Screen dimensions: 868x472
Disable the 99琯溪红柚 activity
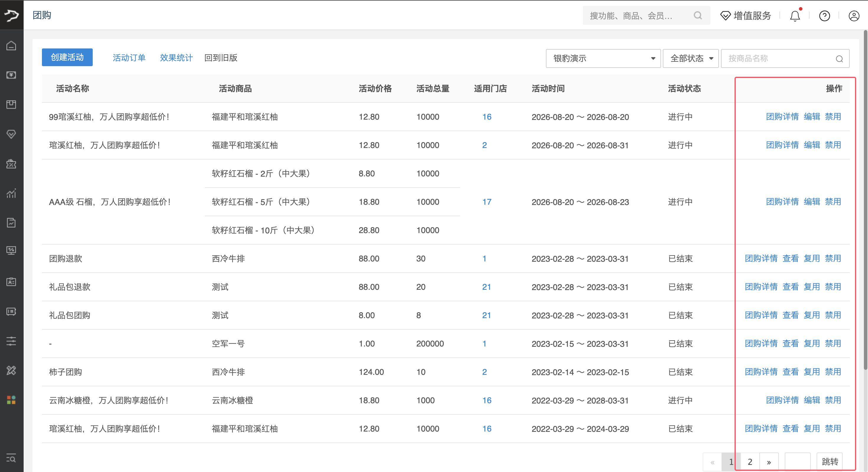tap(833, 117)
